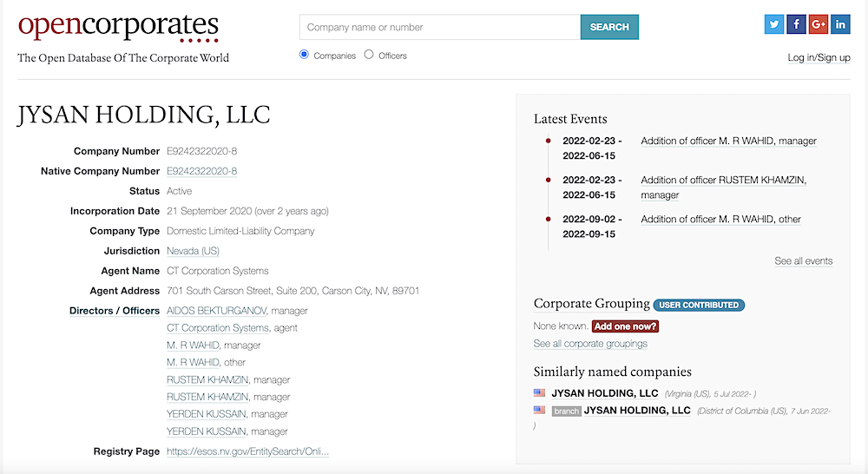The width and height of the screenshot is (868, 474).
Task: Select agent address 701 South Carson Street
Action: point(293,291)
